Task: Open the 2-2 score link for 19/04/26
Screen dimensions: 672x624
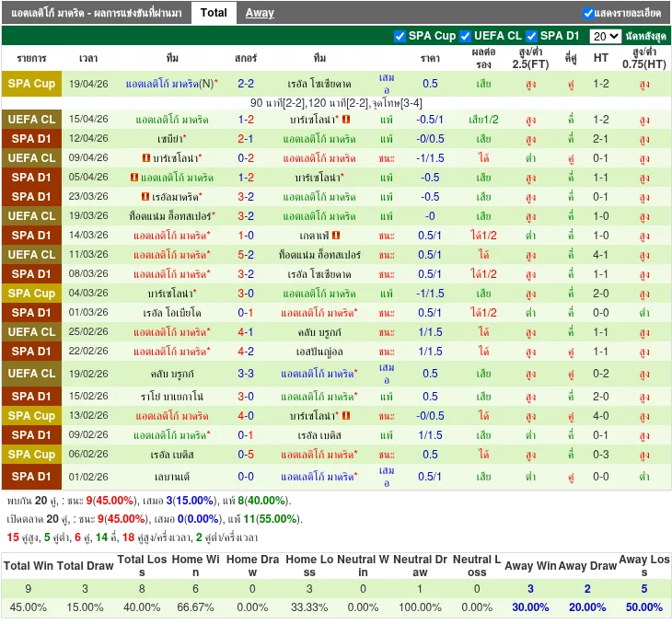Action: [x=246, y=84]
